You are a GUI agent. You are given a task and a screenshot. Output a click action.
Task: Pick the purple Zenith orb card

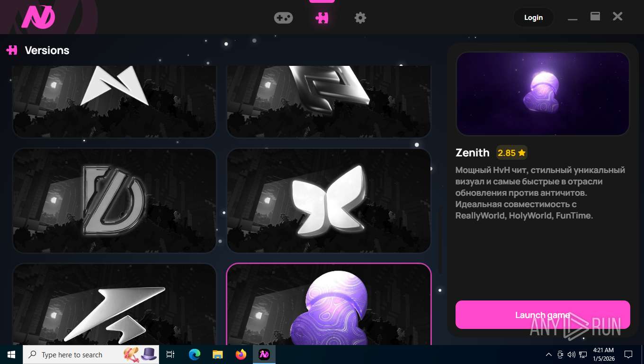point(329,304)
